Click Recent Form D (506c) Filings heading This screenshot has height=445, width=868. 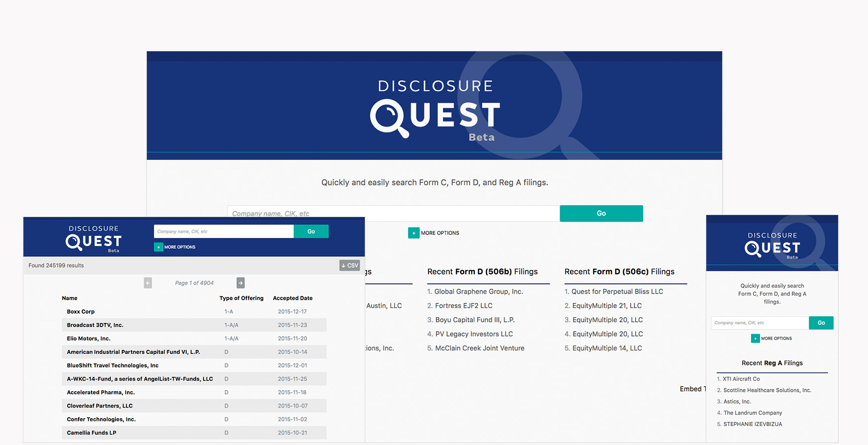[x=620, y=272]
